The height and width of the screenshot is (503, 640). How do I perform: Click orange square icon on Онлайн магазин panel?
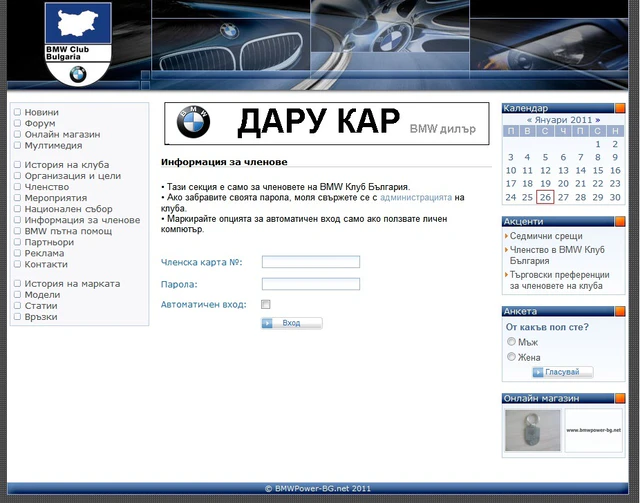tap(620, 398)
